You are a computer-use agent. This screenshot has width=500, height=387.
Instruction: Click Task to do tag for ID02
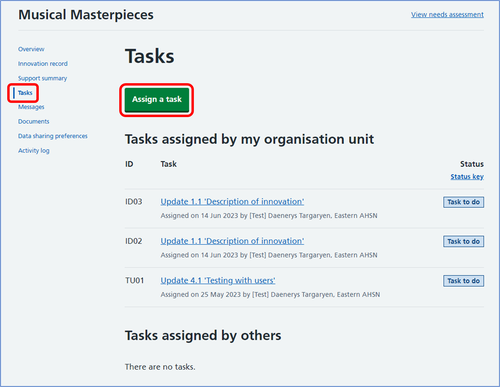coord(463,241)
